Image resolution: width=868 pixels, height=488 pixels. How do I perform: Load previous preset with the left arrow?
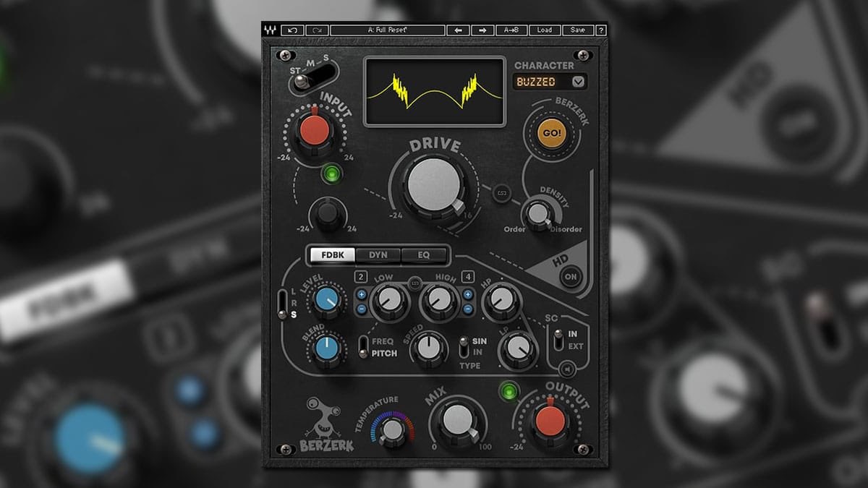tap(458, 30)
